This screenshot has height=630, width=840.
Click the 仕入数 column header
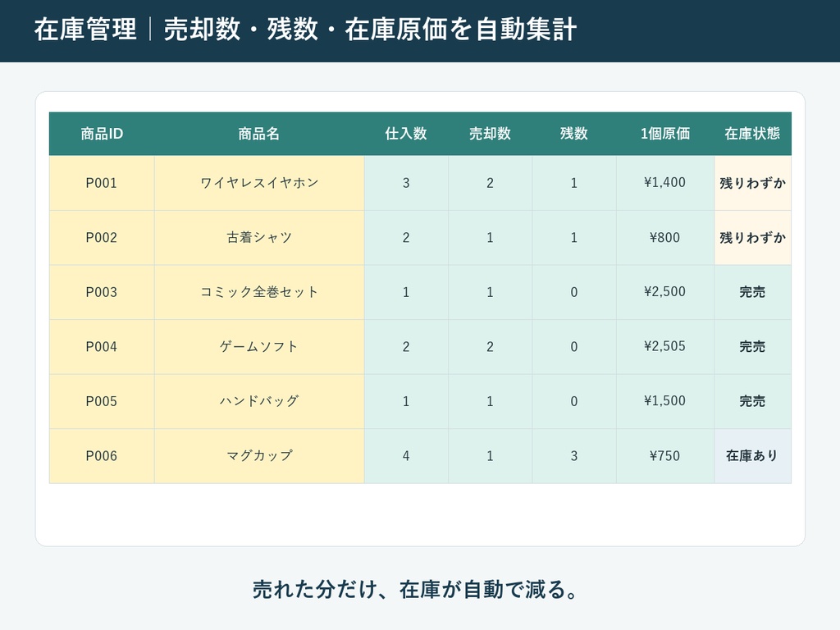point(406,134)
